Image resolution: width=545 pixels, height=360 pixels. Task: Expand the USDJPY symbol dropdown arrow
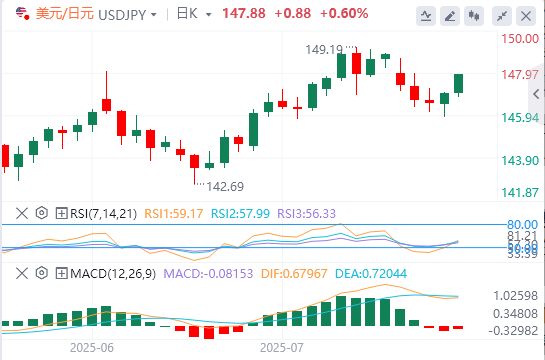tap(154, 15)
